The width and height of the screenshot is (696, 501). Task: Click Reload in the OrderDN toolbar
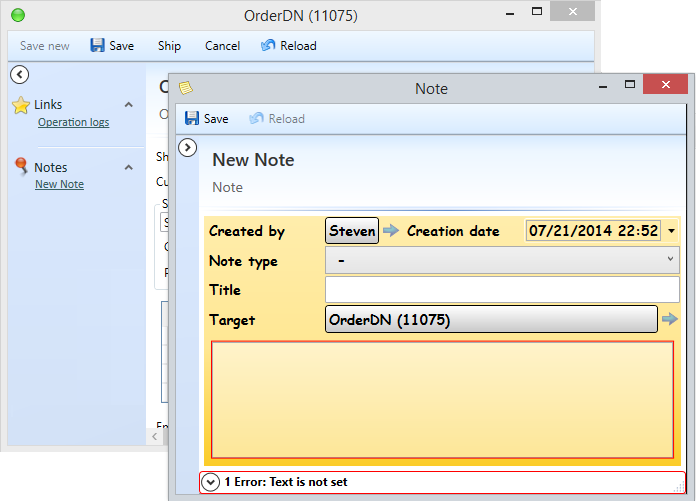(288, 46)
